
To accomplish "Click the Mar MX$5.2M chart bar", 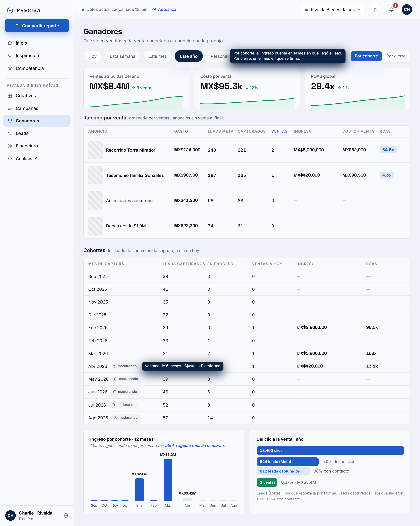I will click(x=168, y=480).
